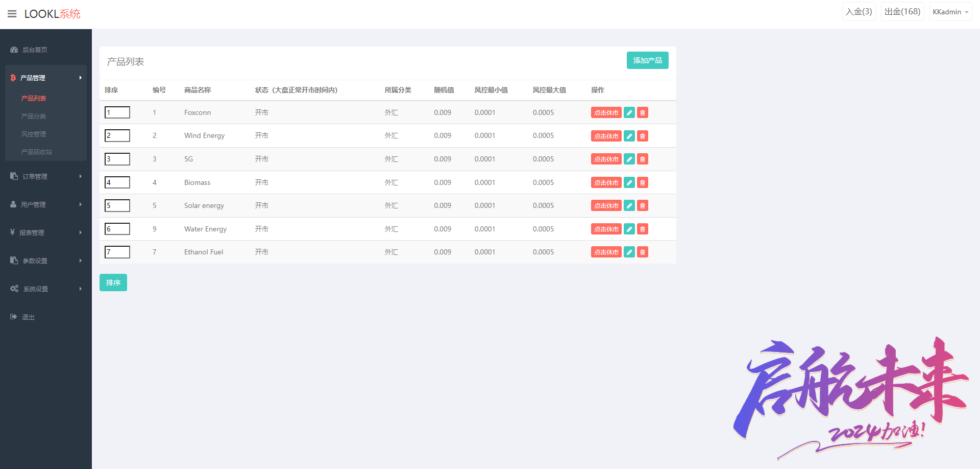Edit the Ethanol Fuel product

click(629, 252)
